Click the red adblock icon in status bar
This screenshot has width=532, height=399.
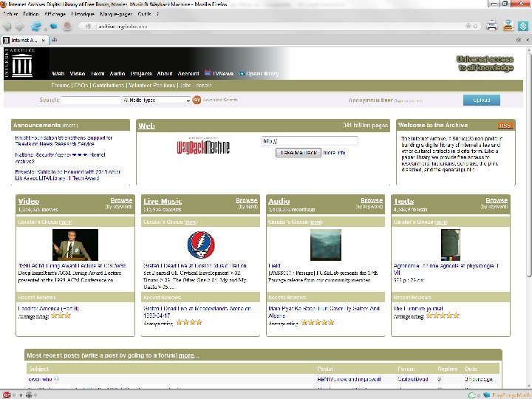(7, 395)
